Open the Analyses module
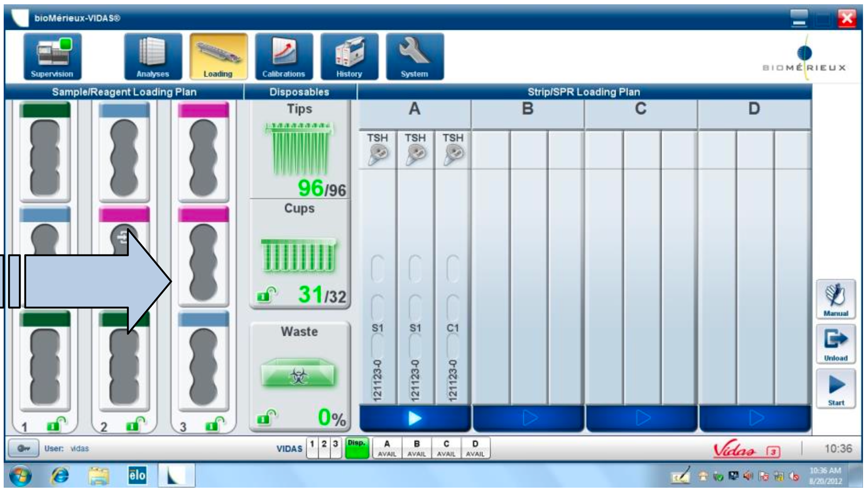Viewport: 868px width, 495px height. click(153, 56)
